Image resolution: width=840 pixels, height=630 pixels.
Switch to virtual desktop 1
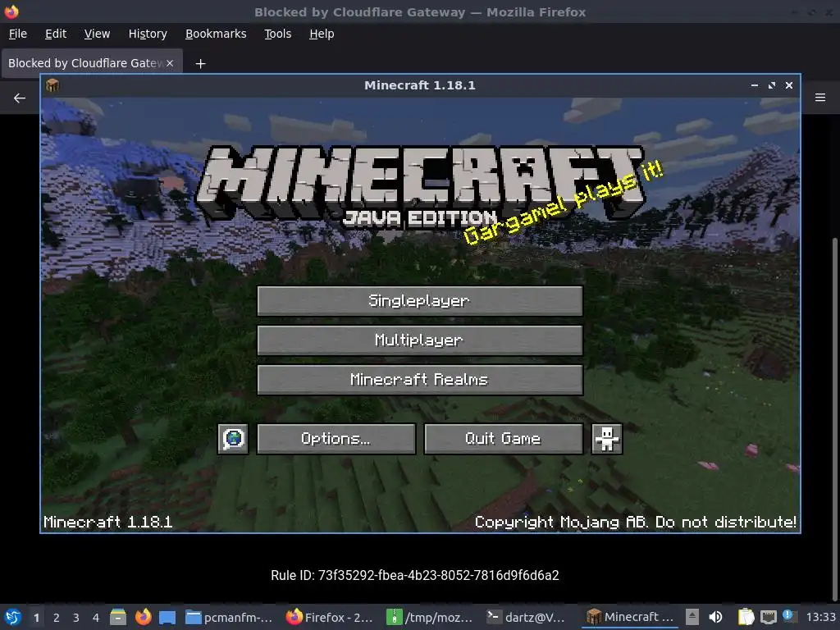point(36,617)
